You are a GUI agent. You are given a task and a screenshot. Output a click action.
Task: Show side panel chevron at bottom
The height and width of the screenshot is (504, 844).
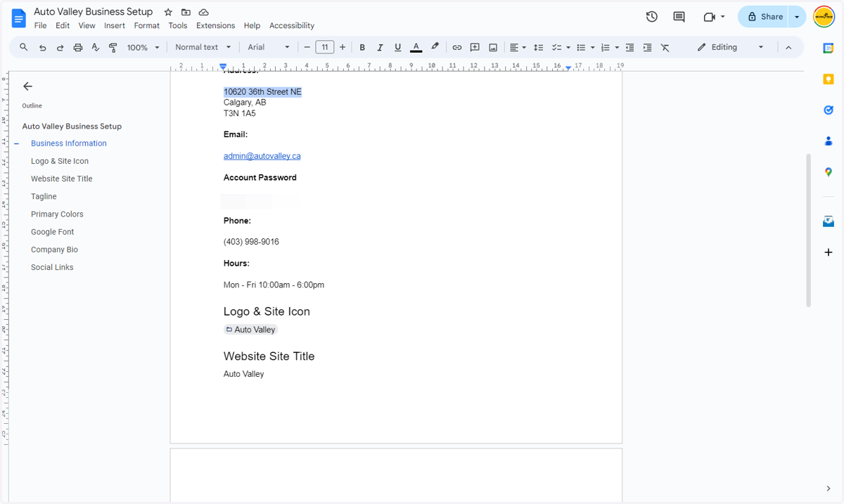point(829,489)
